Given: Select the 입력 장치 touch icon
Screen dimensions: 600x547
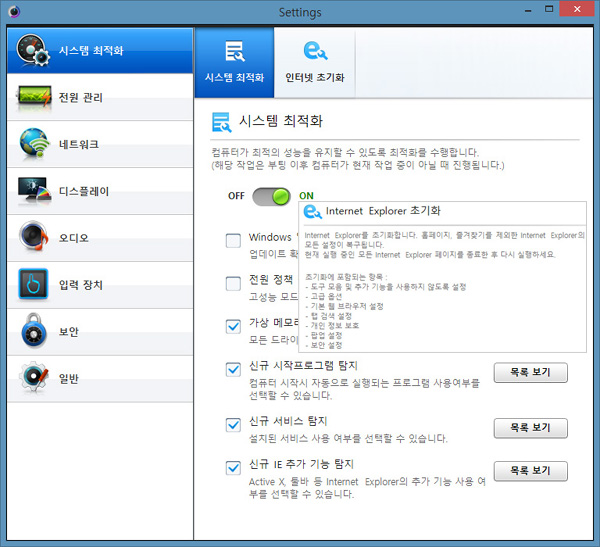Looking at the screenshot, I should (x=33, y=284).
